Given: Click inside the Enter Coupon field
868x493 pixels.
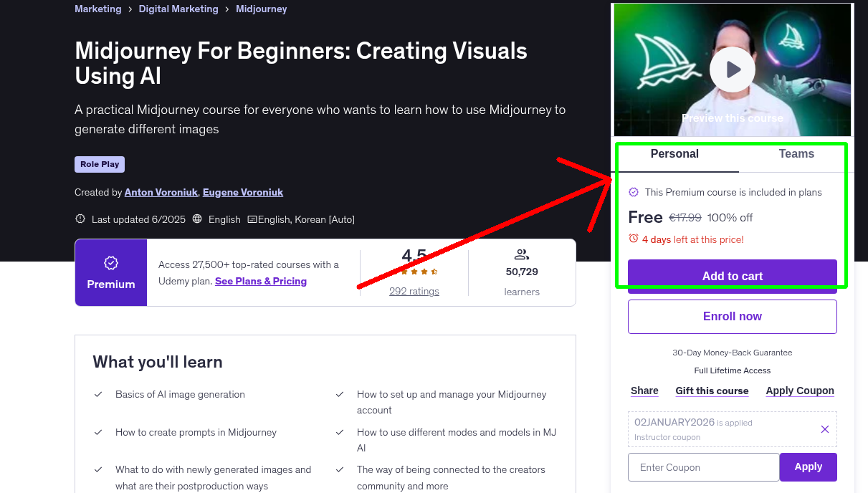Looking at the screenshot, I should tap(703, 466).
